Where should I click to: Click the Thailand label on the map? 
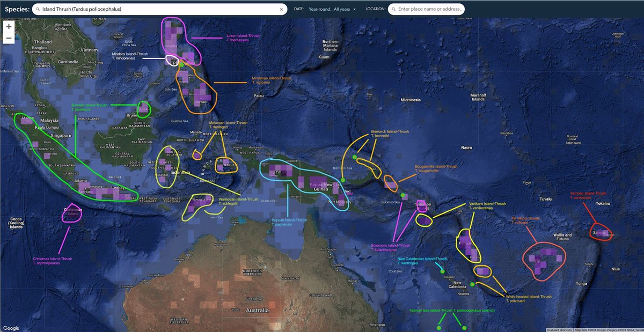pyautogui.click(x=43, y=42)
